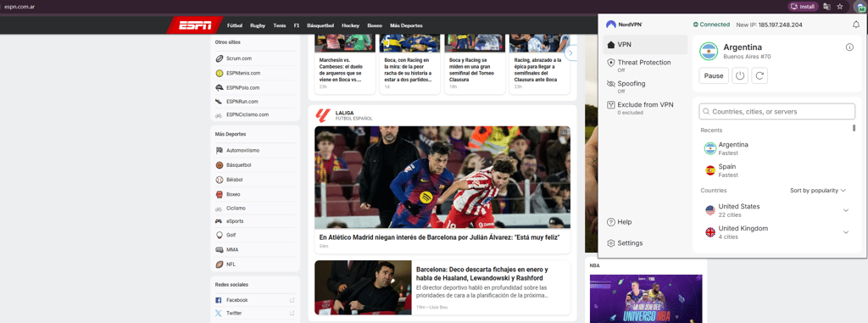The height and width of the screenshot is (323, 868).
Task: Click the browser translate icon
Action: (827, 7)
